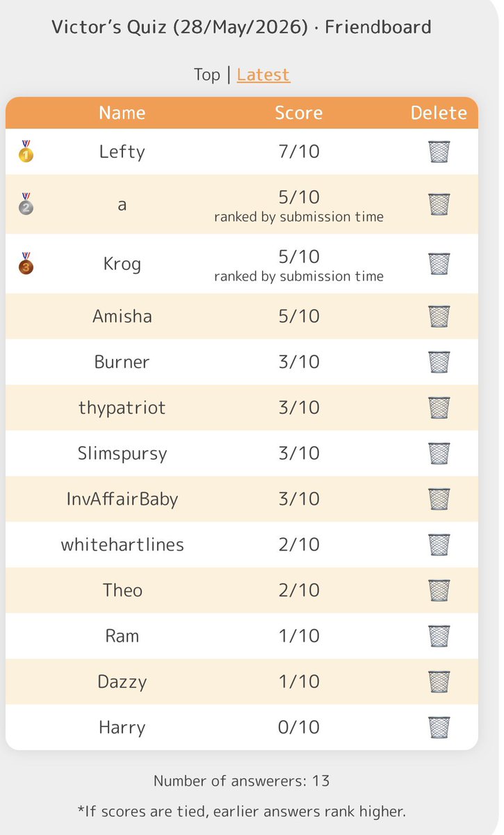Click trash bin for whitehartlines

[439, 544]
